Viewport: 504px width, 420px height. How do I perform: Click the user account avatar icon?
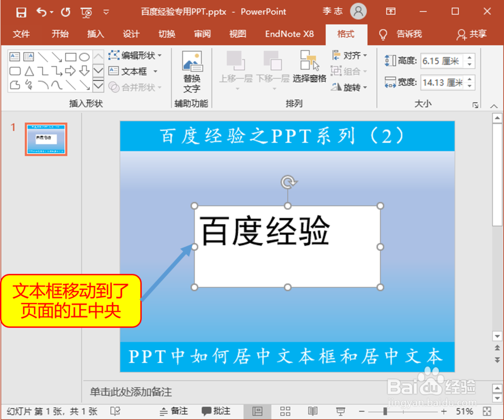coord(358,12)
